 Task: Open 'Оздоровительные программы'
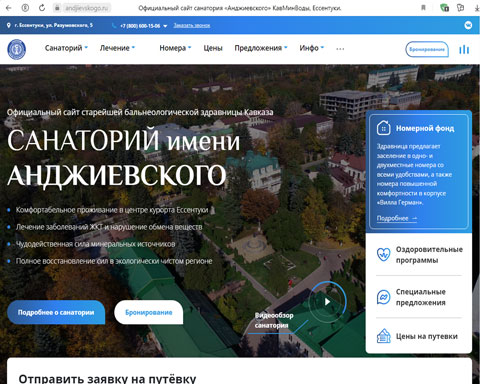(x=429, y=255)
